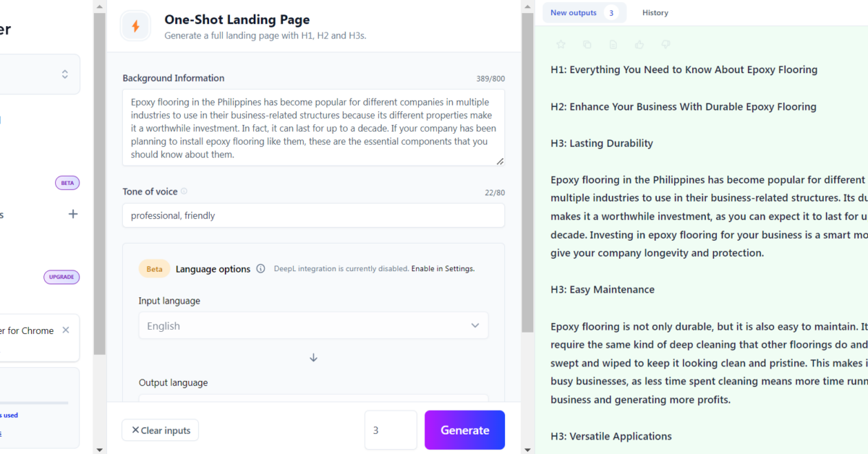The image size is (868, 454).
Task: Click the Tone of voice text field
Action: point(313,215)
